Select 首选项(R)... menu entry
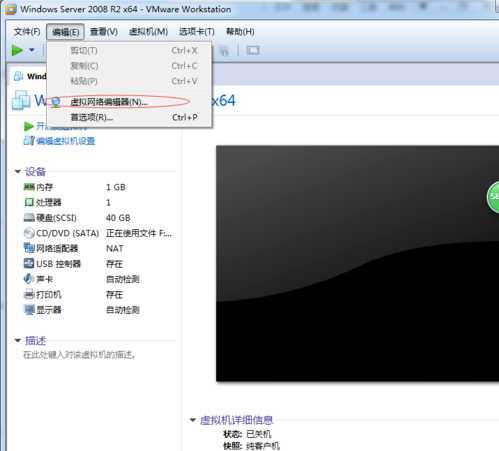 click(129, 117)
